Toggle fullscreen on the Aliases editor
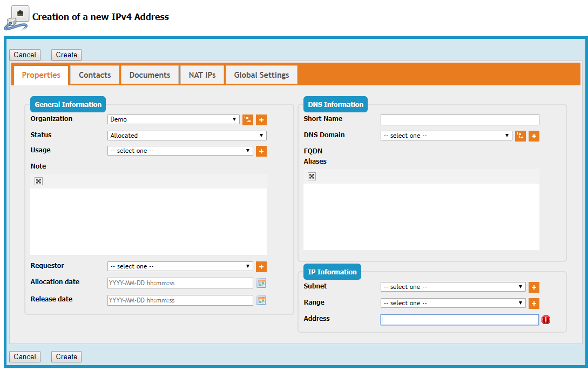The image size is (588, 377). point(312,176)
